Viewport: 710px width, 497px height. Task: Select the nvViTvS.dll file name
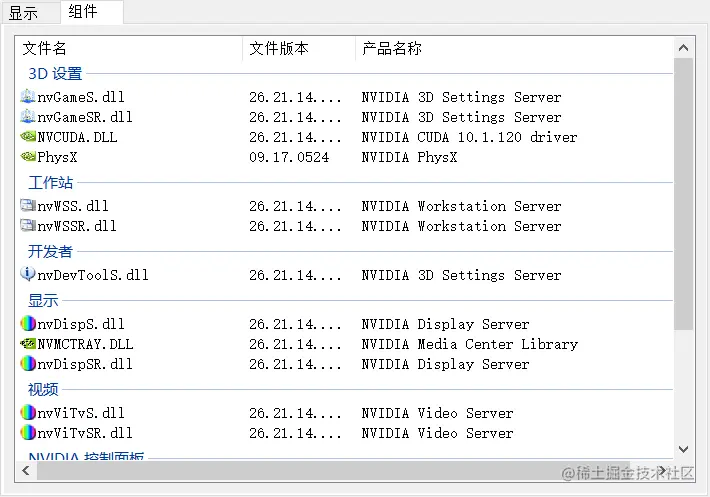[x=81, y=413]
